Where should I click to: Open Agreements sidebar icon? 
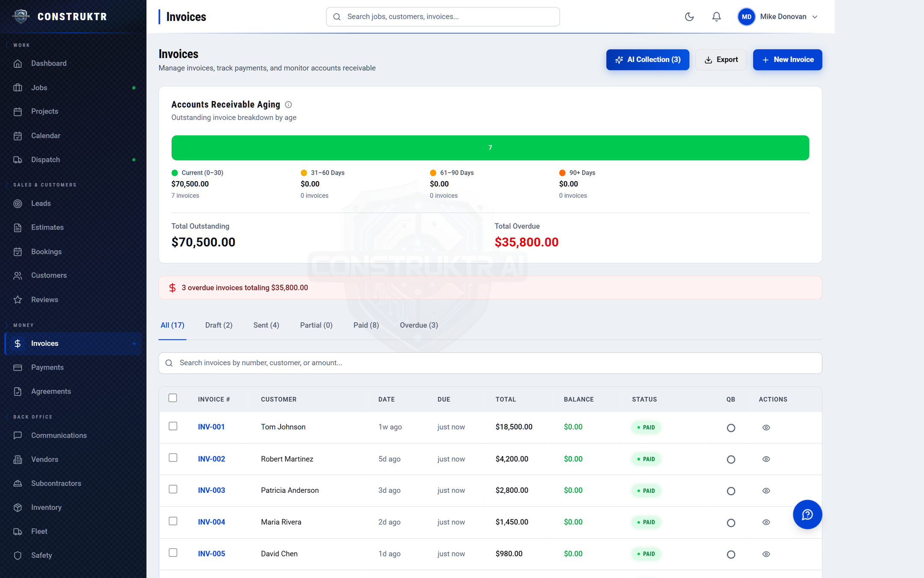18,391
